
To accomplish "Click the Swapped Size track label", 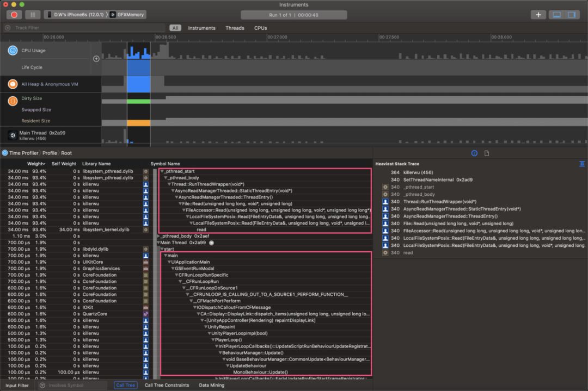I will click(36, 110).
